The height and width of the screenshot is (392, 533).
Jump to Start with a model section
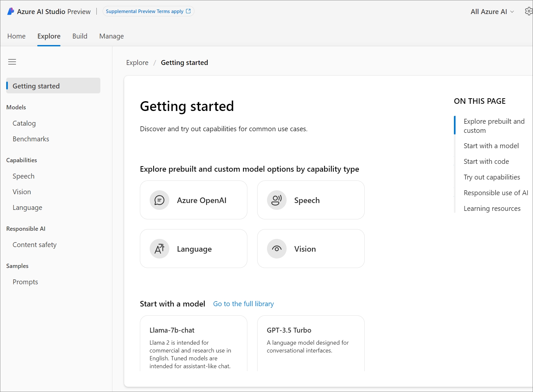491,146
